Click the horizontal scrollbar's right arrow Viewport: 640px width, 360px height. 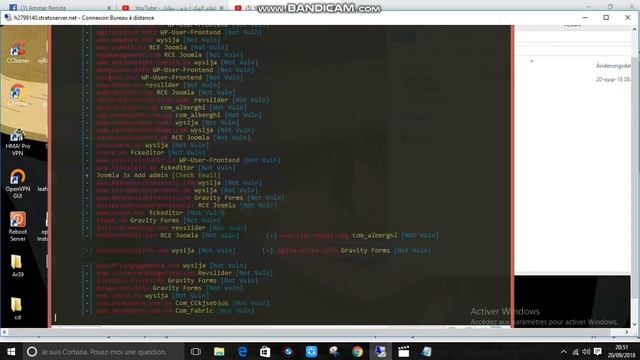(627, 332)
